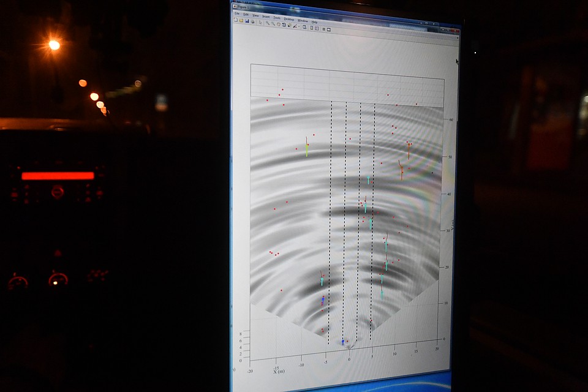Select the Pan hand tool

coord(279,24)
